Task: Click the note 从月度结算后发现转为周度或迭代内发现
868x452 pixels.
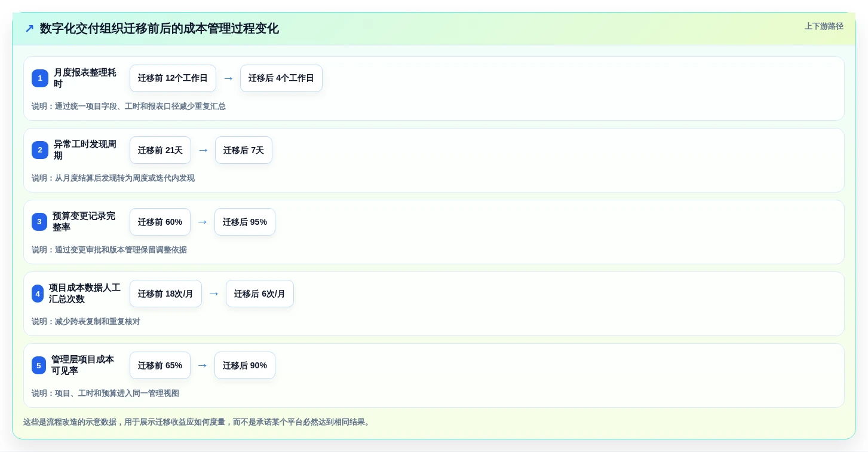Action: pyautogui.click(x=113, y=178)
